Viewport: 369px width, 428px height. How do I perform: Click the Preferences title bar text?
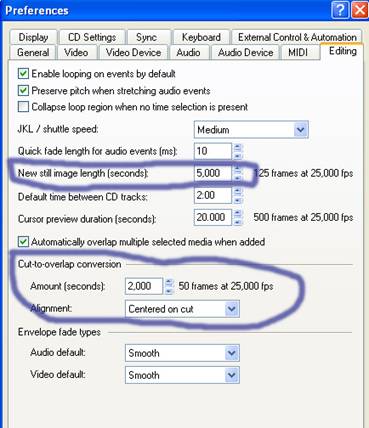pyautogui.click(x=37, y=10)
